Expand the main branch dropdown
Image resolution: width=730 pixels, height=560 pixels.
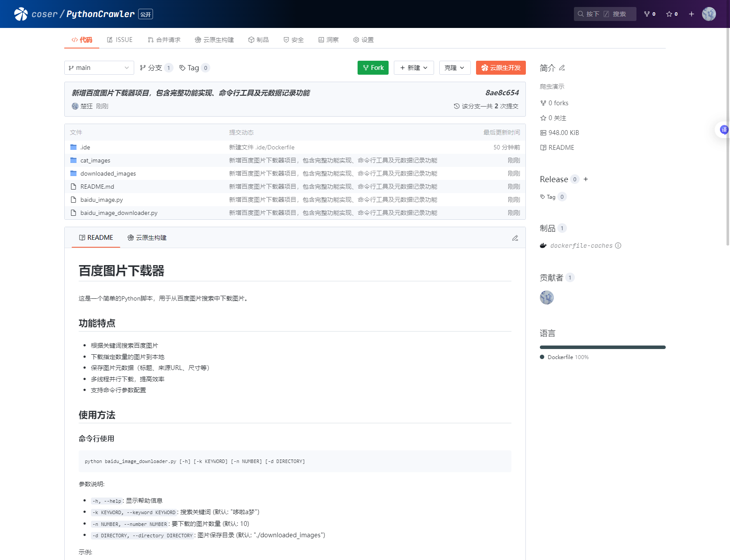point(99,68)
